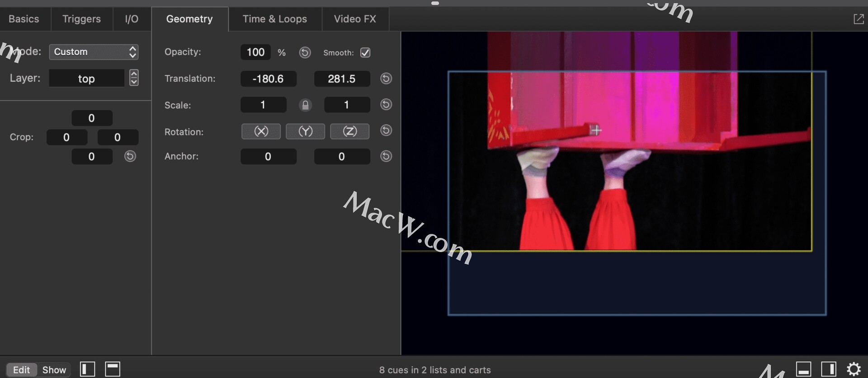868x378 pixels.
Task: Click the top Crop value field
Action: point(92,118)
